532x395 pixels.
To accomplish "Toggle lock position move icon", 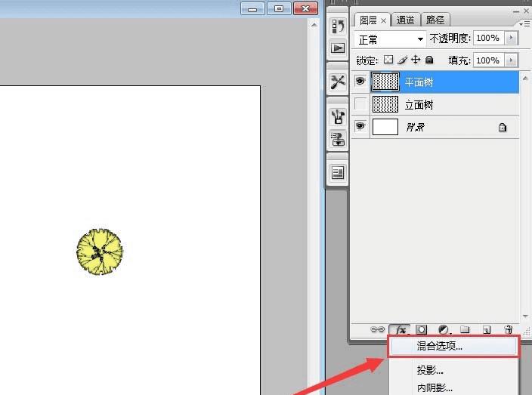I will coord(416,60).
